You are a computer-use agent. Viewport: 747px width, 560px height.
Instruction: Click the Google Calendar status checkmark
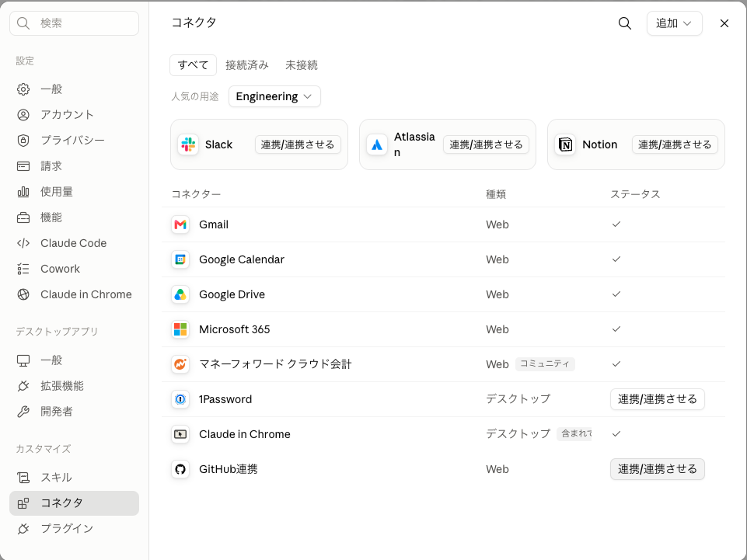tap(616, 259)
